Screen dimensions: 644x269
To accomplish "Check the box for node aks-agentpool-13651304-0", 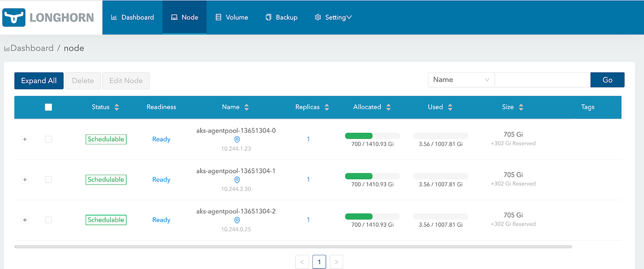I will tap(48, 139).
